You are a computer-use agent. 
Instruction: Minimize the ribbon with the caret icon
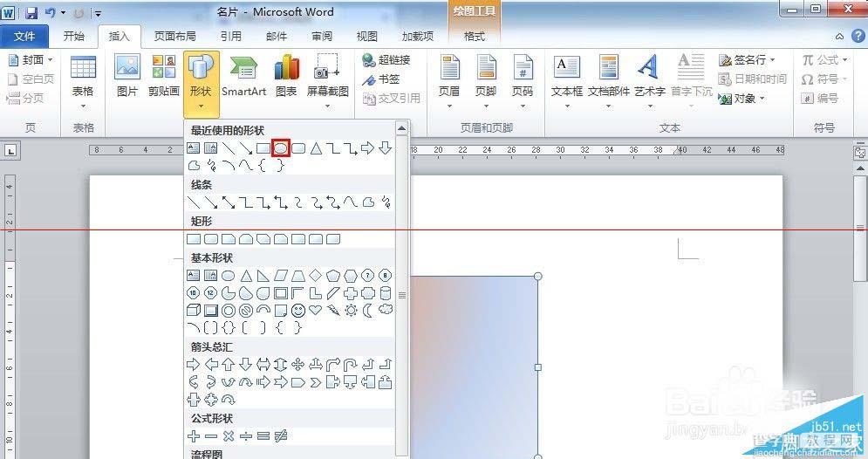840,37
